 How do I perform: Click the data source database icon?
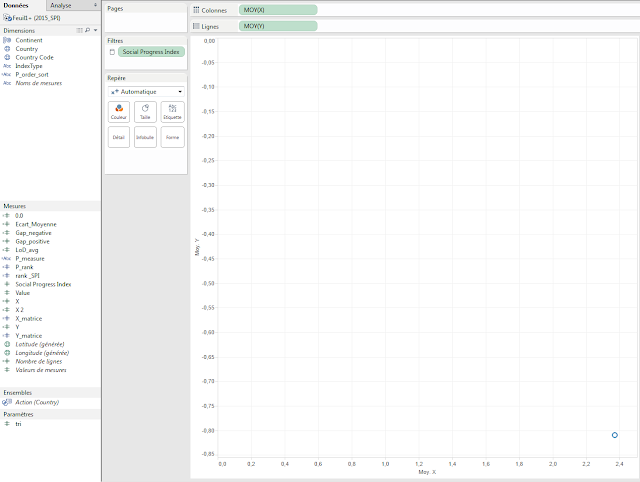click(x=7, y=18)
